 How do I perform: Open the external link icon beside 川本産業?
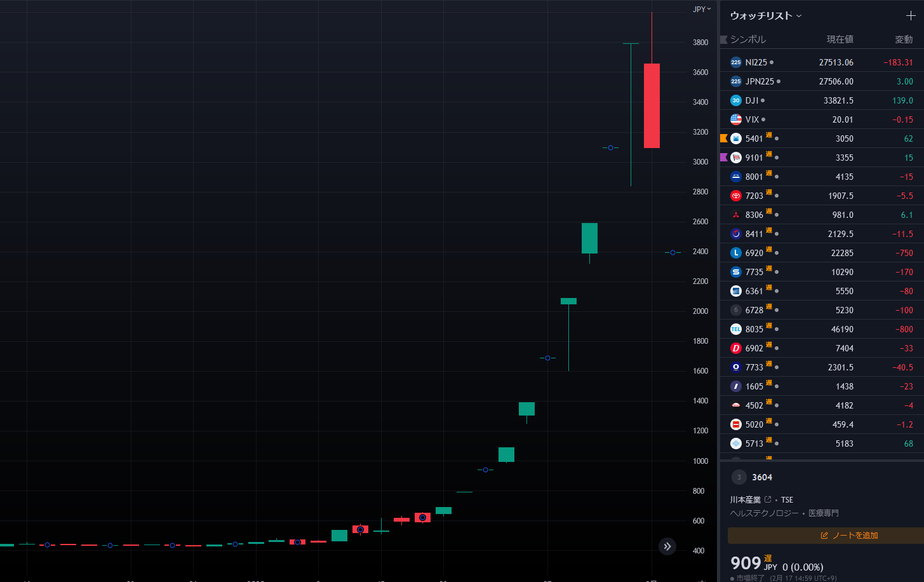[768, 499]
